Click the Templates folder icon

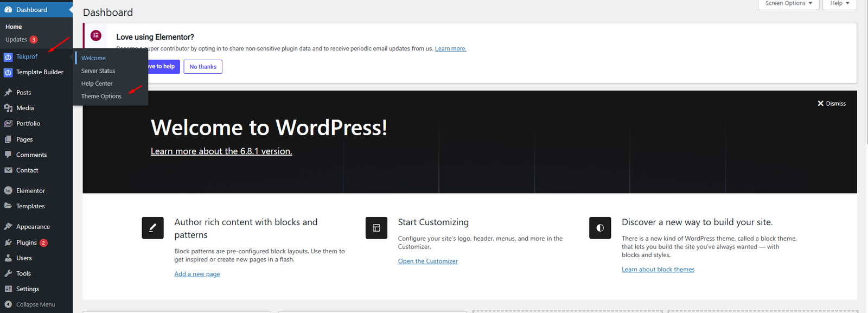coord(8,206)
